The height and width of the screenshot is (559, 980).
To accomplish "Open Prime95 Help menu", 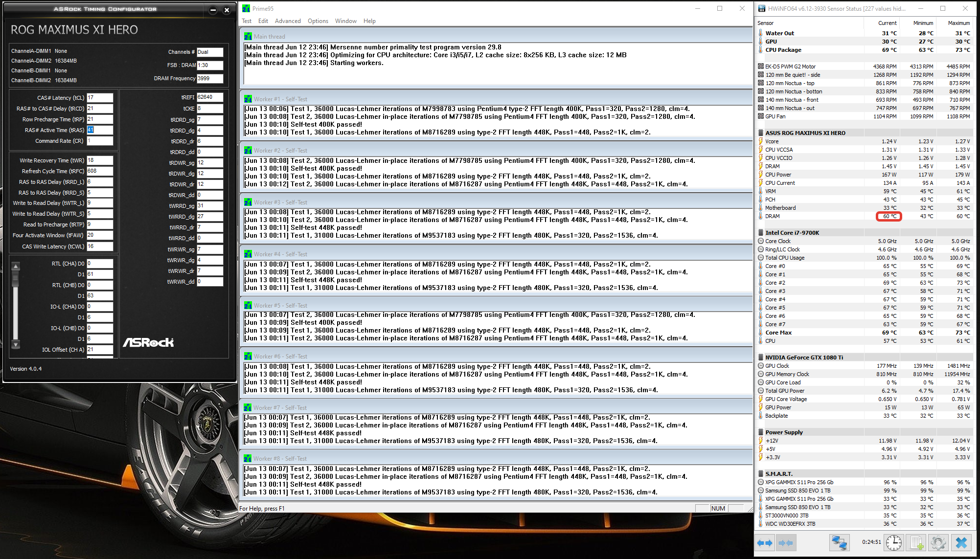I will [369, 21].
